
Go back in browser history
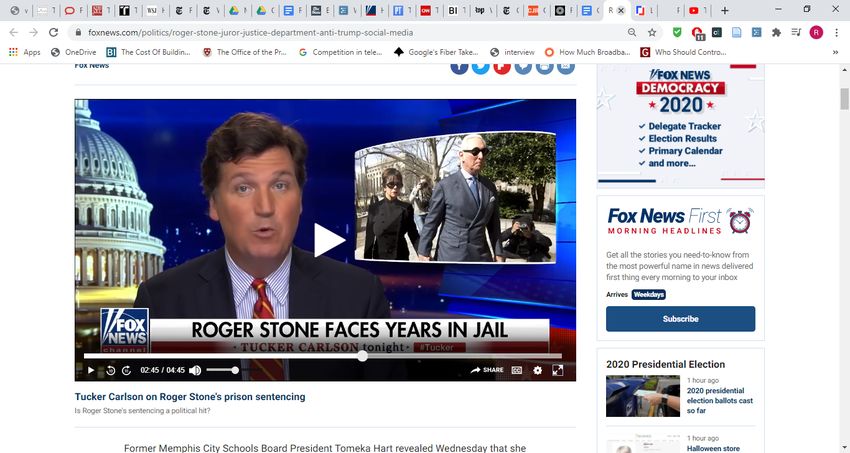coord(14,33)
